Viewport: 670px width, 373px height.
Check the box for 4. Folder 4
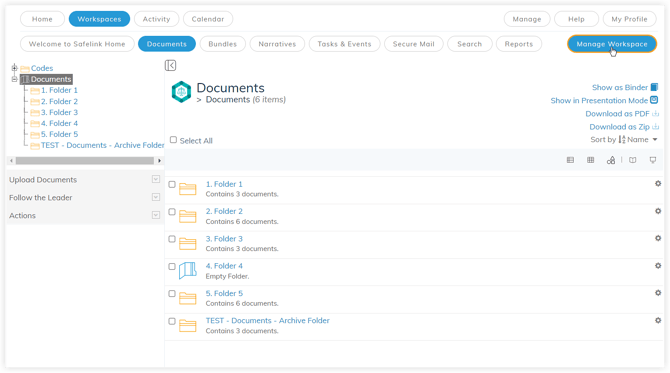(x=172, y=267)
